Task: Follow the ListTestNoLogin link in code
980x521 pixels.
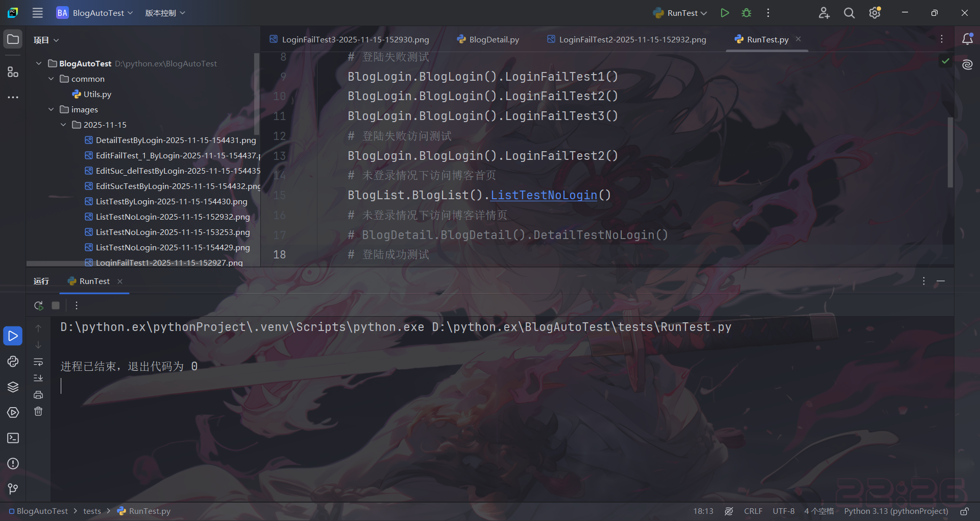Action: click(x=544, y=195)
